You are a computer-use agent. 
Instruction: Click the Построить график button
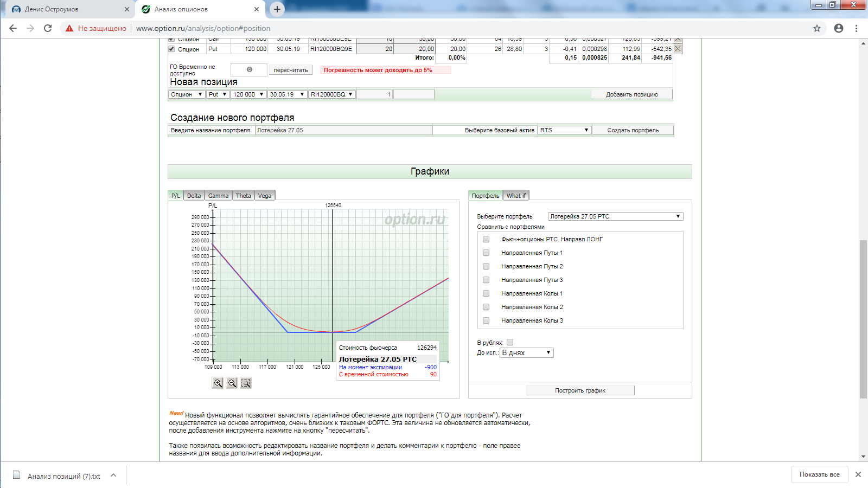[x=580, y=390]
